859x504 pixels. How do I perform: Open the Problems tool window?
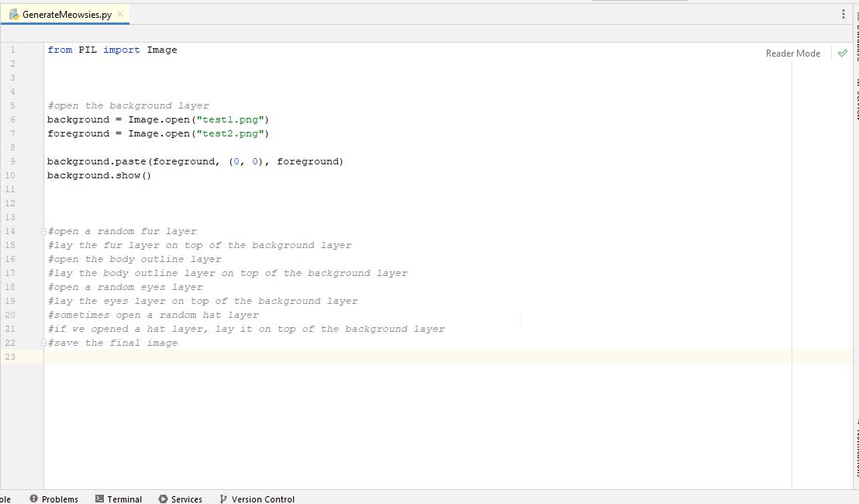click(x=54, y=499)
